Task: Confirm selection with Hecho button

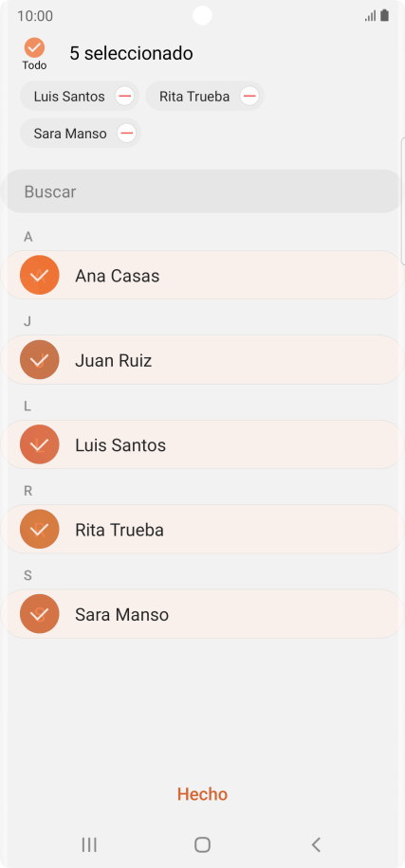Action: (x=202, y=794)
